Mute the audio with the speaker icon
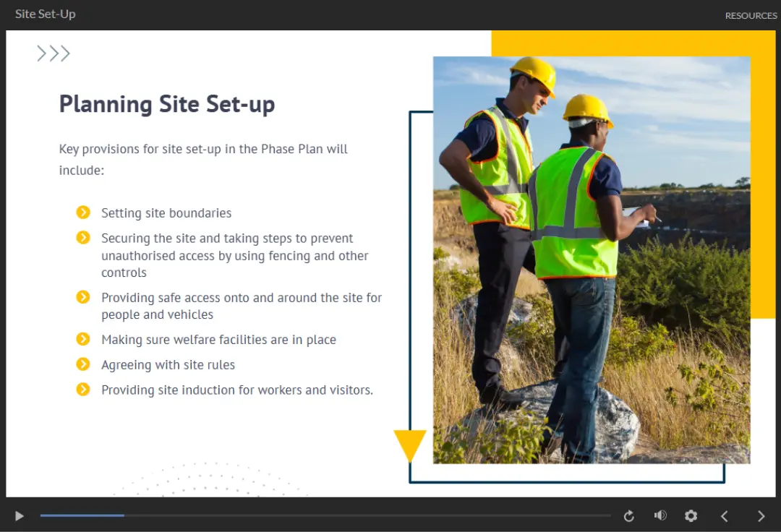781x532 pixels. [x=660, y=515]
